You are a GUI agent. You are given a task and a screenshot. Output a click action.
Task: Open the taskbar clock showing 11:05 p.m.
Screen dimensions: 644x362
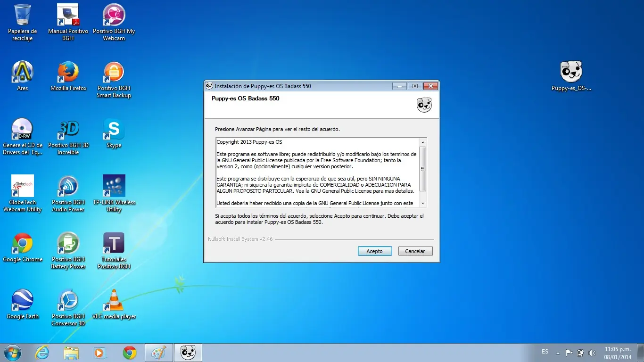click(x=618, y=353)
